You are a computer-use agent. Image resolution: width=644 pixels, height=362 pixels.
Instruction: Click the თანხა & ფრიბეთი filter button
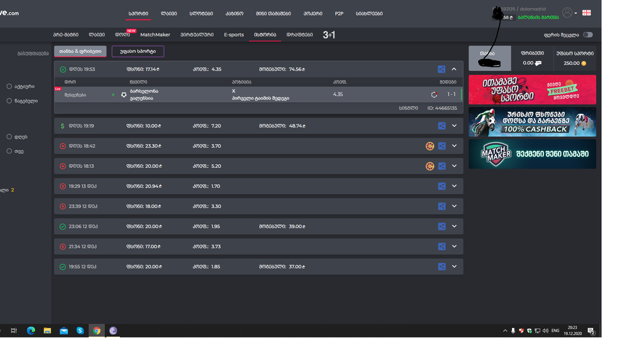point(80,52)
